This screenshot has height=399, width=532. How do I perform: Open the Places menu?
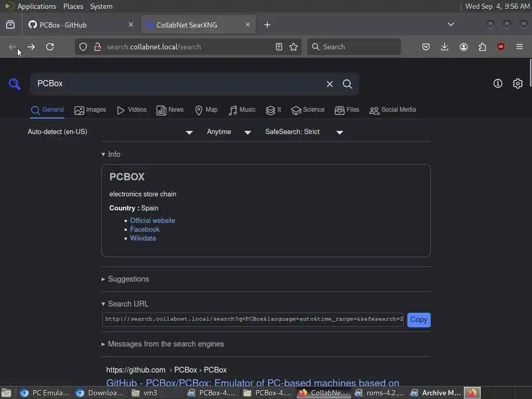click(73, 6)
